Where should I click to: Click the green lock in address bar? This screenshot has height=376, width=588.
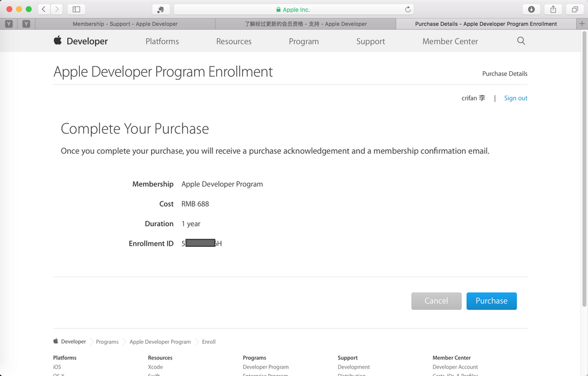tap(278, 10)
